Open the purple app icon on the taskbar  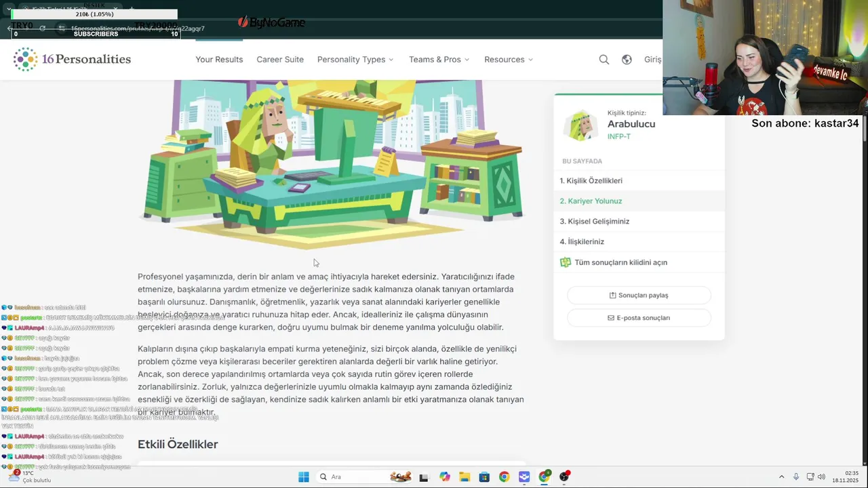click(524, 477)
